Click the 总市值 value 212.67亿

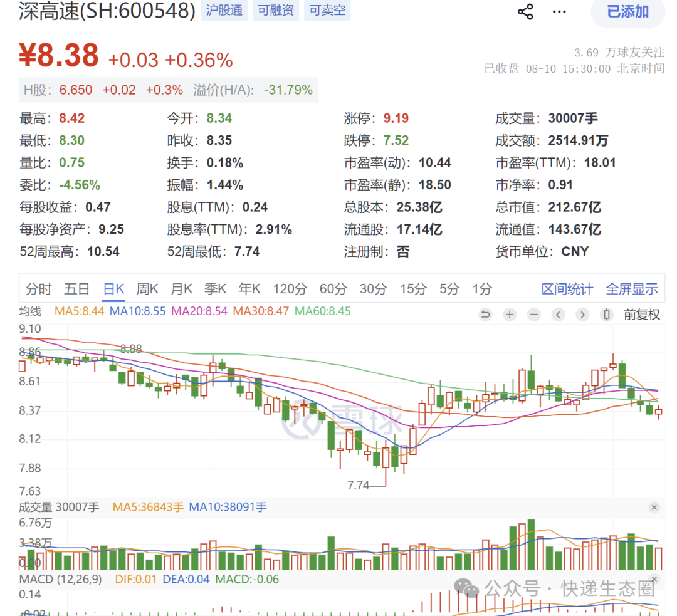(575, 207)
